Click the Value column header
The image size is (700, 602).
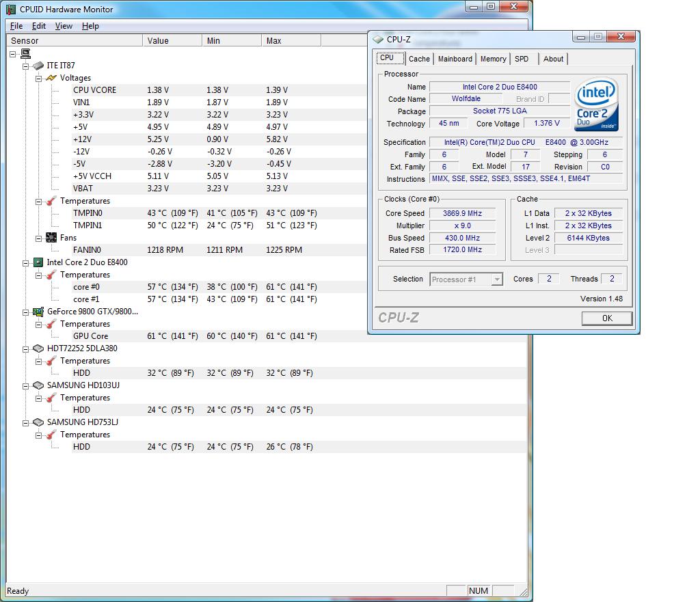point(172,40)
